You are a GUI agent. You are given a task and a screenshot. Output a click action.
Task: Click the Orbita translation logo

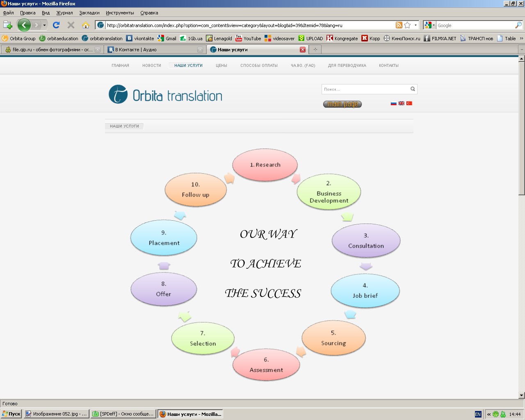click(165, 94)
